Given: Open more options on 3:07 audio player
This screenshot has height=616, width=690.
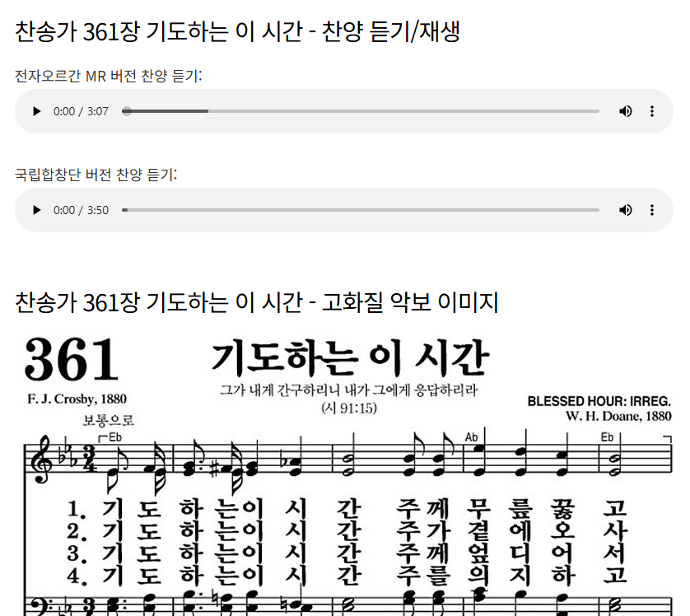Looking at the screenshot, I should (x=652, y=111).
